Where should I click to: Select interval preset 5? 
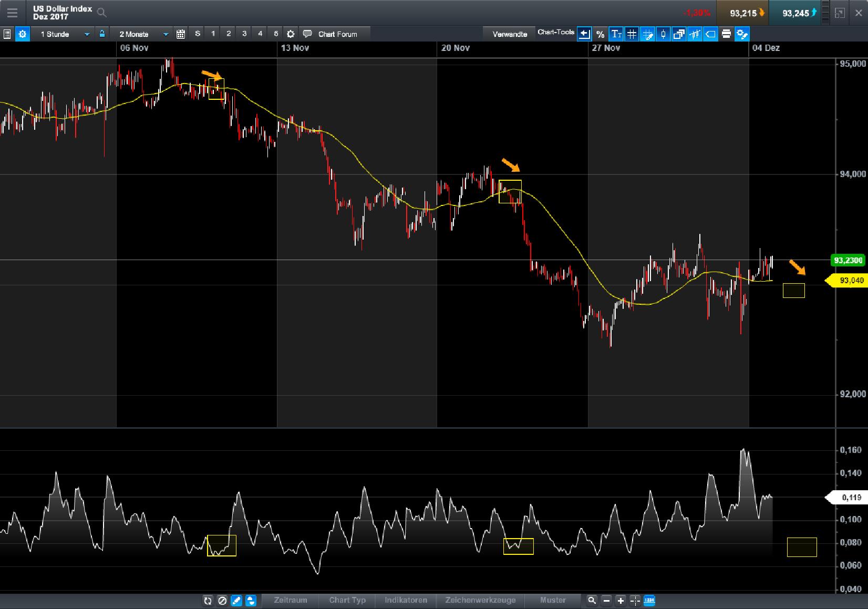(275, 34)
